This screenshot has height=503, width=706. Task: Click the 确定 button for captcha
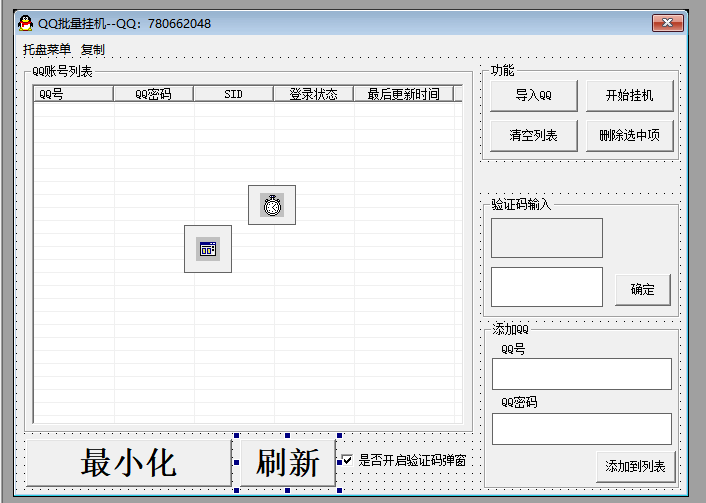(x=643, y=290)
